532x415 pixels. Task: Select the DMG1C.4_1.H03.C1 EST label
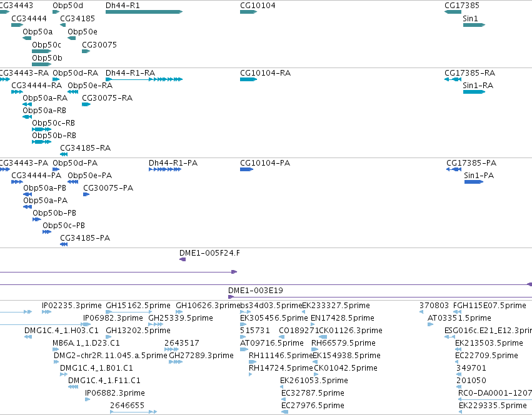[x=61, y=331]
